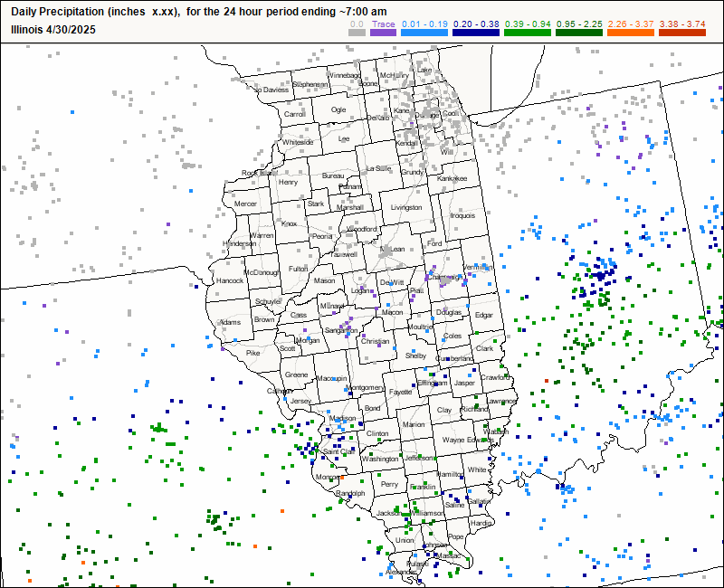Image resolution: width=724 pixels, height=588 pixels.
Task: Click the Livingston county label
Action: point(406,207)
